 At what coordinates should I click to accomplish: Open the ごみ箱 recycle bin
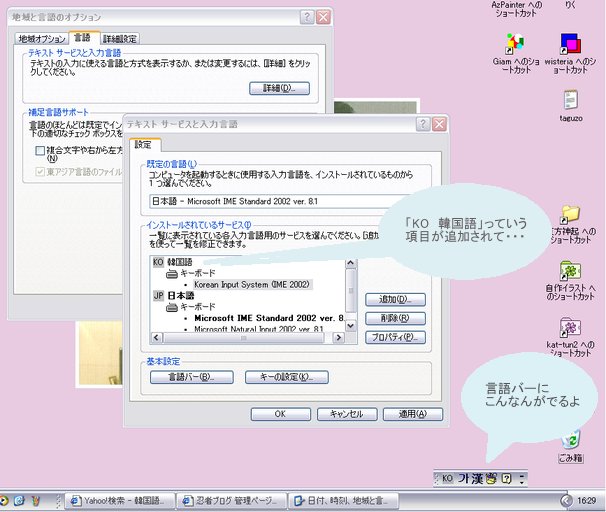click(x=571, y=441)
